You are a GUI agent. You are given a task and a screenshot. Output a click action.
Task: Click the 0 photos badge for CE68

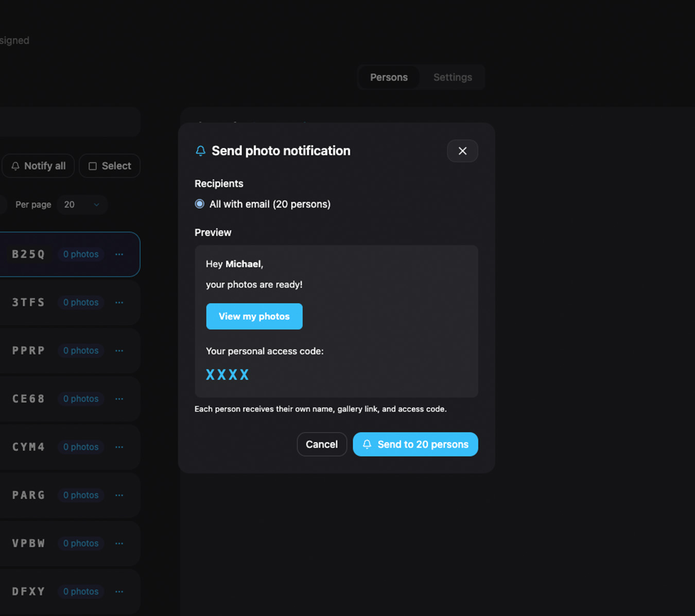coord(81,399)
